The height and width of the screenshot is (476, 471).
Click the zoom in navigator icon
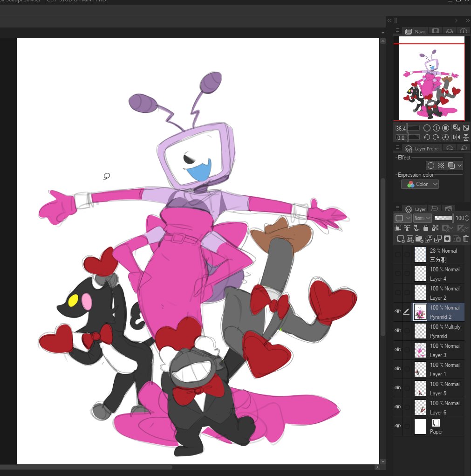(x=436, y=128)
